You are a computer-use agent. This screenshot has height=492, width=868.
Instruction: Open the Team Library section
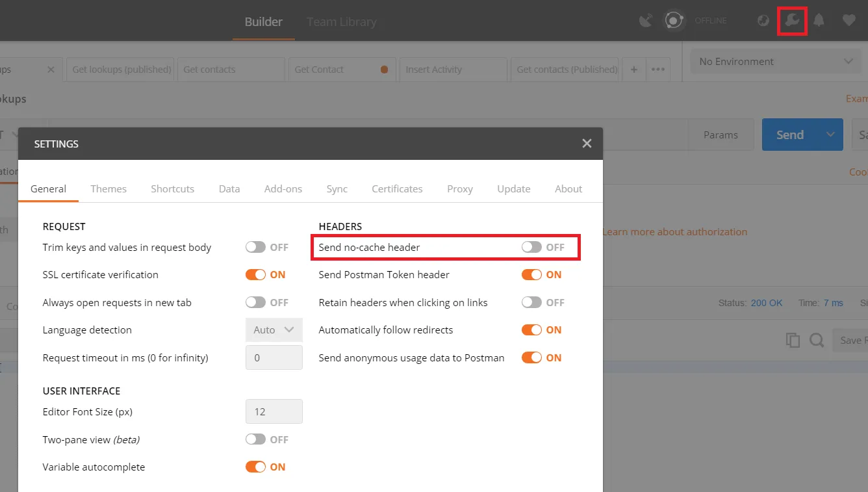tap(342, 21)
